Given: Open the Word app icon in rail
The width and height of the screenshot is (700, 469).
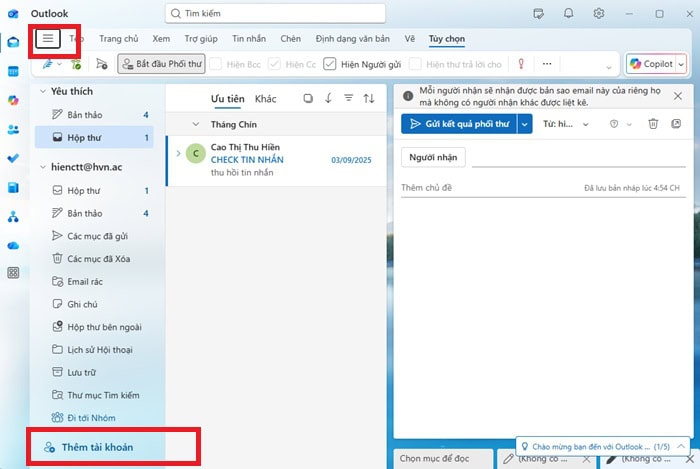Looking at the screenshot, I should point(13,187).
